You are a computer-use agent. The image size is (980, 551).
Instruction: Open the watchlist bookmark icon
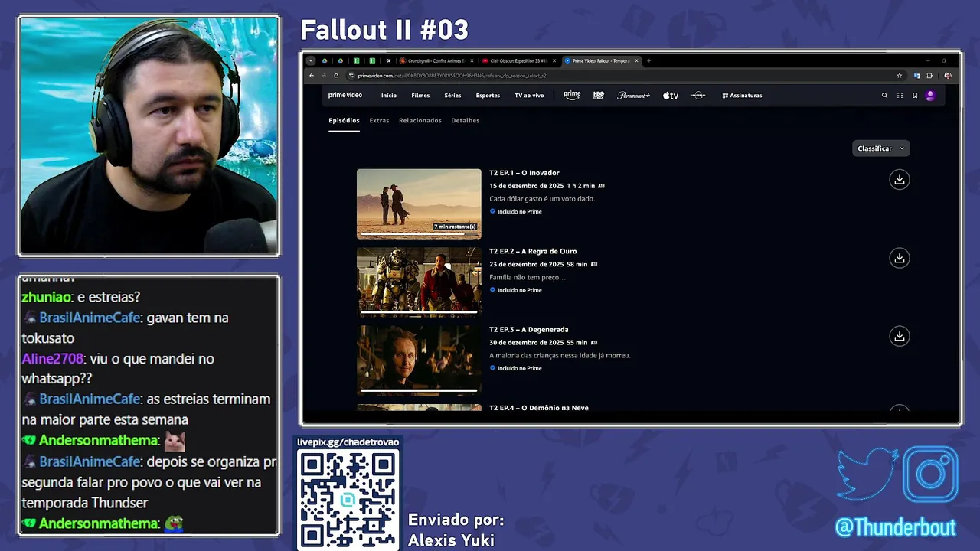(915, 96)
